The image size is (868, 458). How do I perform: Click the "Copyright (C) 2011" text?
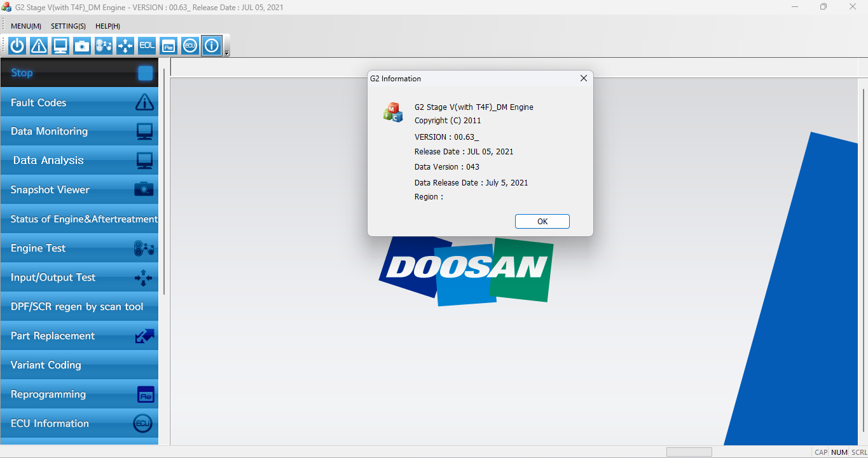(448, 121)
